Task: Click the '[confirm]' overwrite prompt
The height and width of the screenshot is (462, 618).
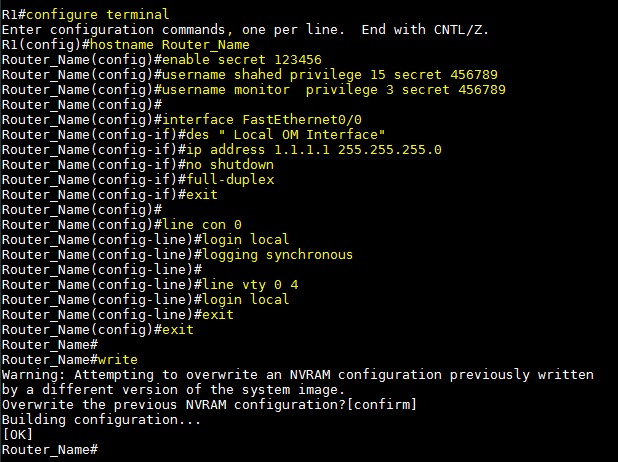Action: tap(382, 405)
